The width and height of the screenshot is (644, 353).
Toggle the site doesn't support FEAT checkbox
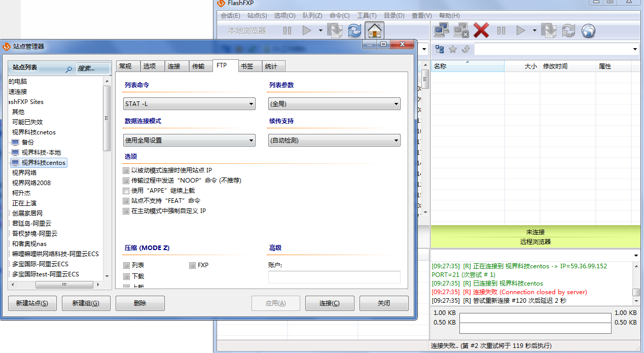(x=126, y=201)
